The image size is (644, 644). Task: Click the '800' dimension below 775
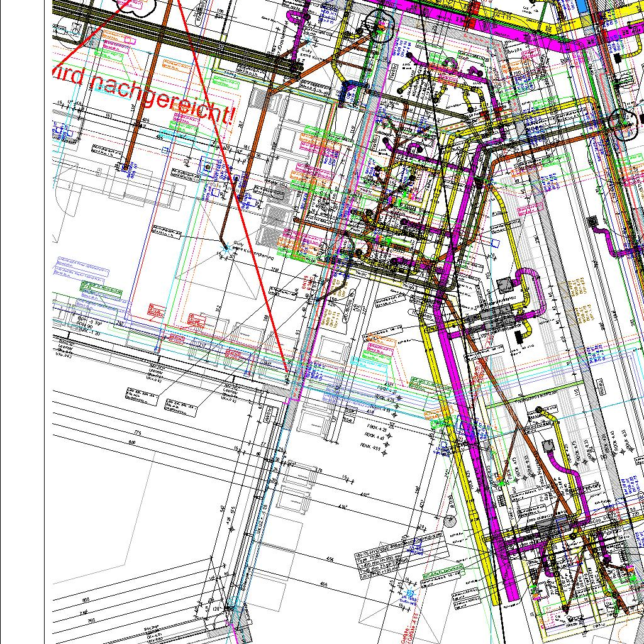132,443
